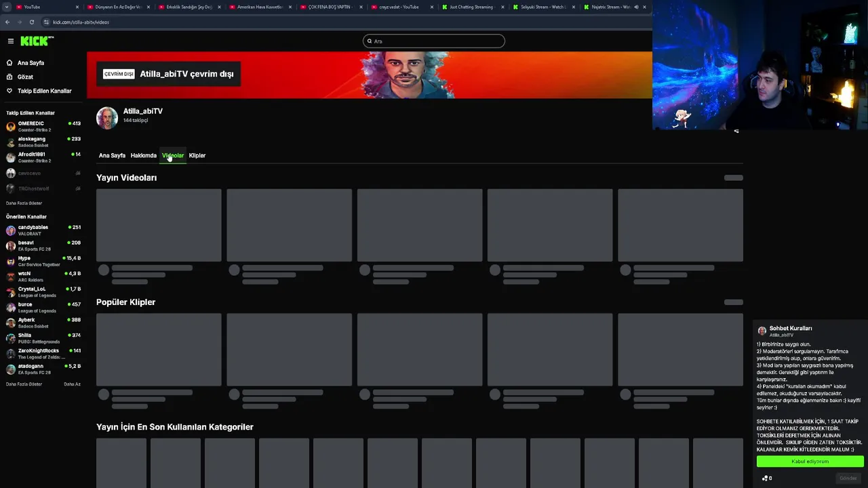Click Önerilen Kanallar sidebar heading
The height and width of the screenshot is (488, 868).
click(x=26, y=217)
